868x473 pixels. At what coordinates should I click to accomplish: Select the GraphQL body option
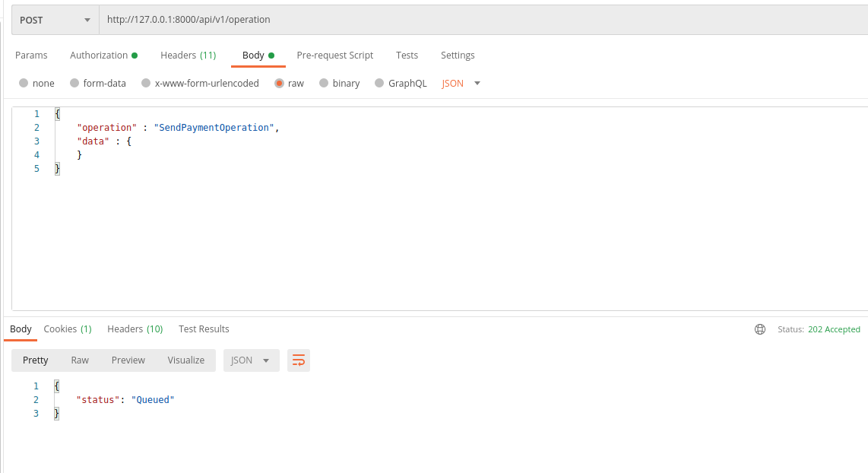(x=401, y=83)
